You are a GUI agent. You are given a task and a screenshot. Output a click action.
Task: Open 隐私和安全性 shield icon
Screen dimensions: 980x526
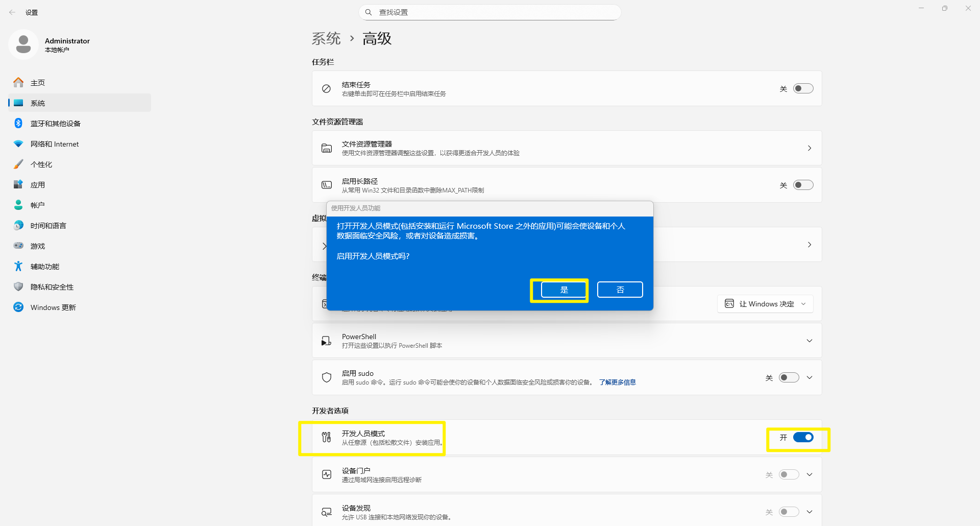18,287
